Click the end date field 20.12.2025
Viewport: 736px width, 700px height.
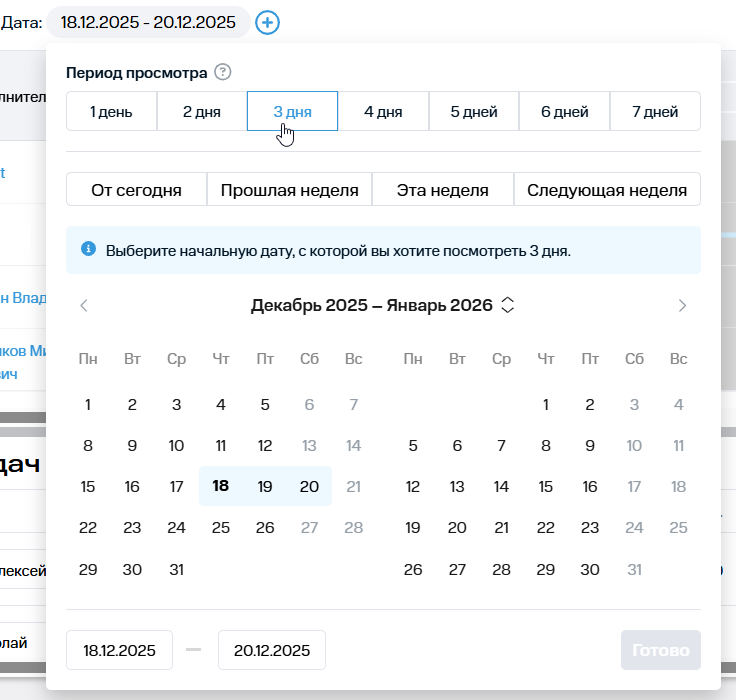click(x=271, y=650)
